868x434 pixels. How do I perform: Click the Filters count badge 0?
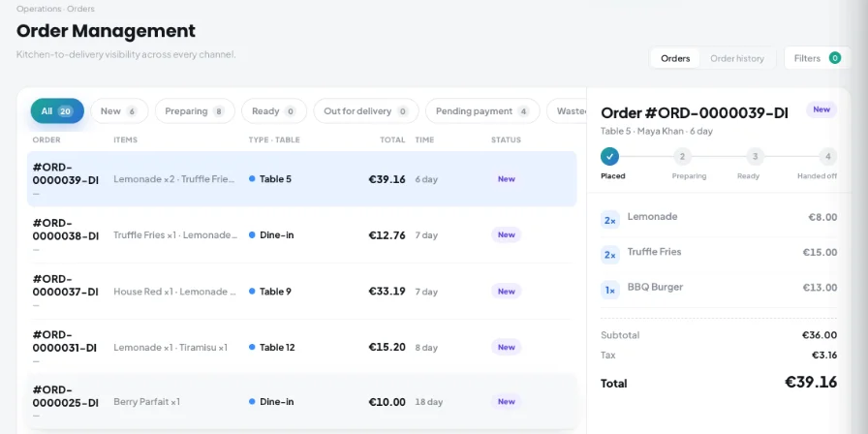click(835, 58)
